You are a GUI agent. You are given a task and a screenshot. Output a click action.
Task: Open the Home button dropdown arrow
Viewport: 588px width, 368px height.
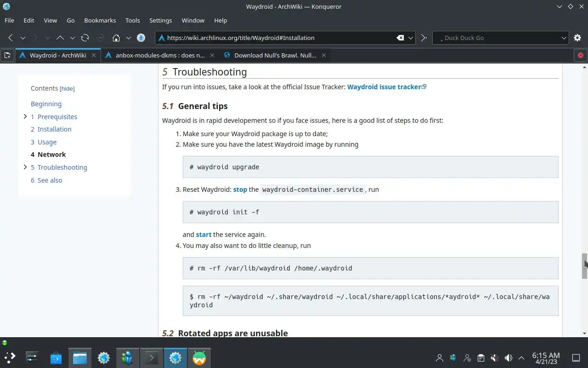(128, 38)
